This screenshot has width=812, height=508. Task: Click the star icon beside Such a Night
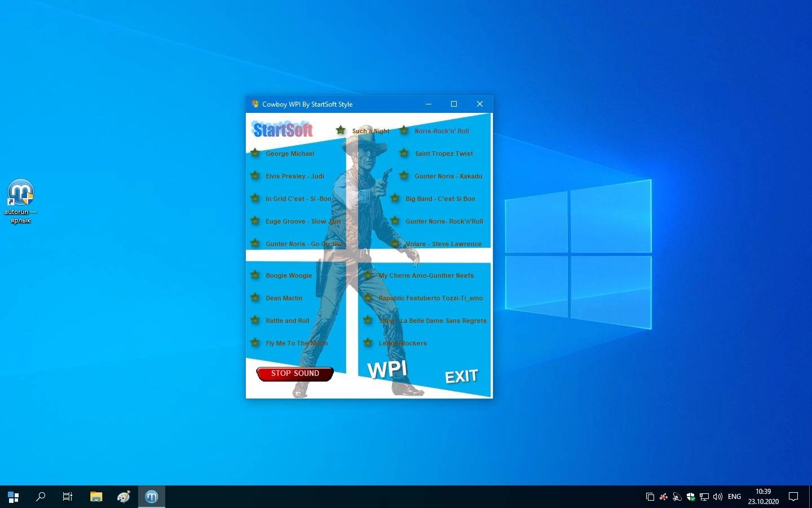pyautogui.click(x=341, y=130)
